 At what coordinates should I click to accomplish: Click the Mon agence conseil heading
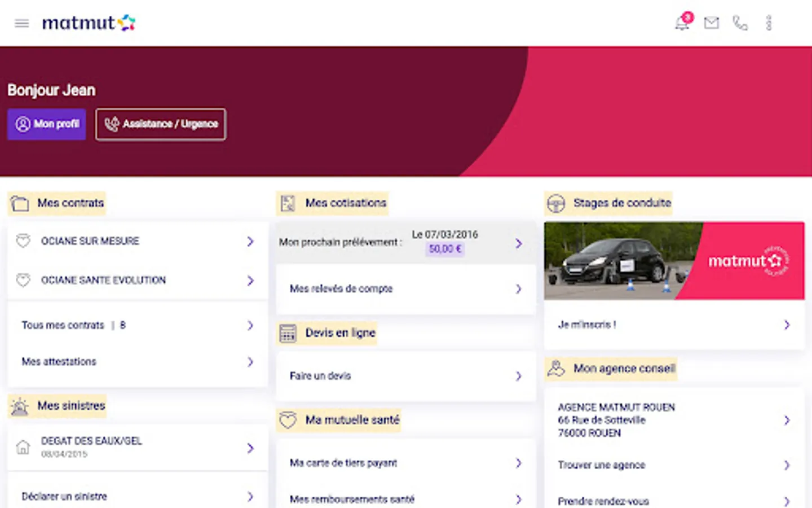click(x=624, y=369)
